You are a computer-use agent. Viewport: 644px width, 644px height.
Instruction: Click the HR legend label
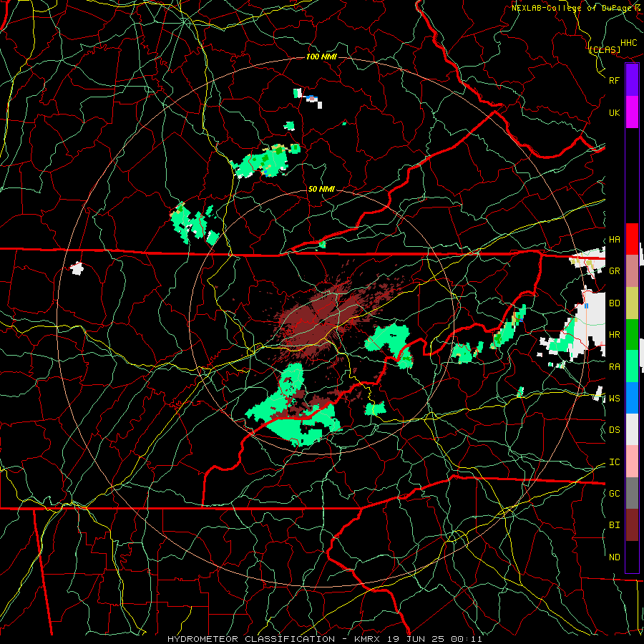point(614,335)
